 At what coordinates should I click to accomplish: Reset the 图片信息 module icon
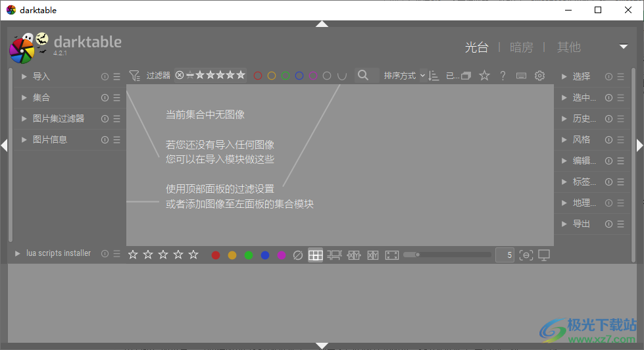tap(105, 140)
